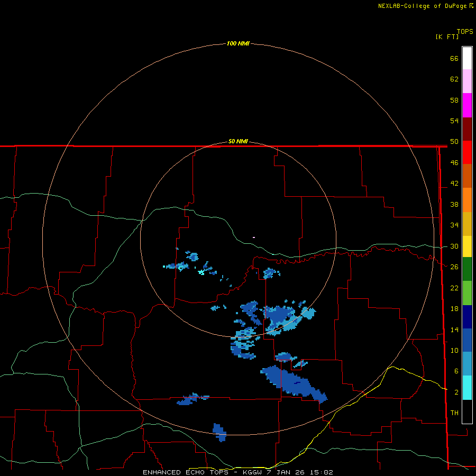
Task: Click the "TH" threshold label on the legend
Action: (454, 413)
